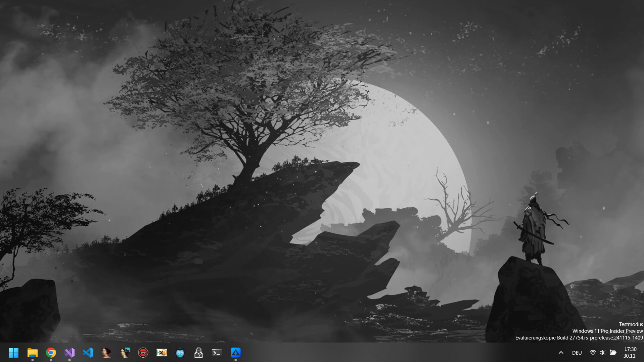Switch keyboard layout via DEU indicator
This screenshot has height=362, width=644.
[x=577, y=353]
